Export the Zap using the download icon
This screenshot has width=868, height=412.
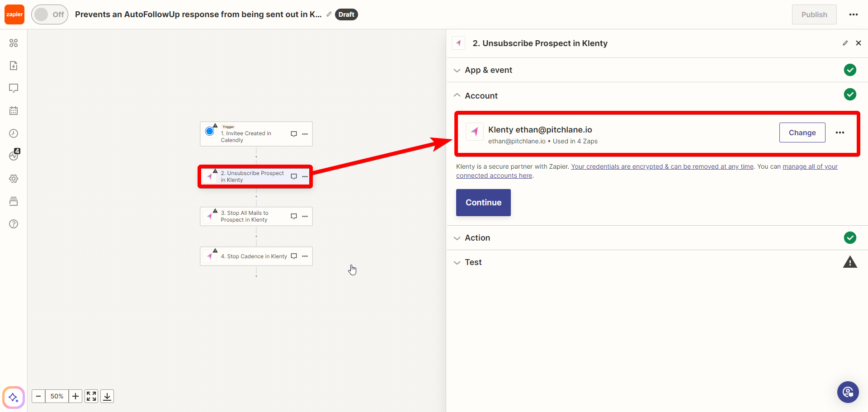107,396
